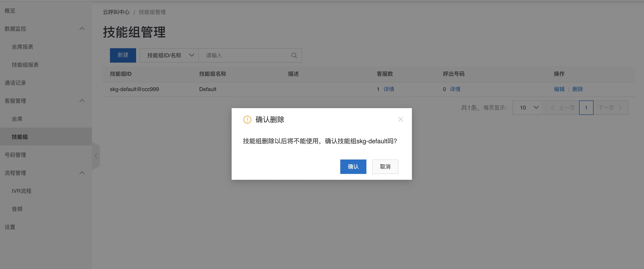Image resolution: width=644 pixels, height=269 pixels.
Task: Click 编辑 for skg-default row
Action: point(559,89)
